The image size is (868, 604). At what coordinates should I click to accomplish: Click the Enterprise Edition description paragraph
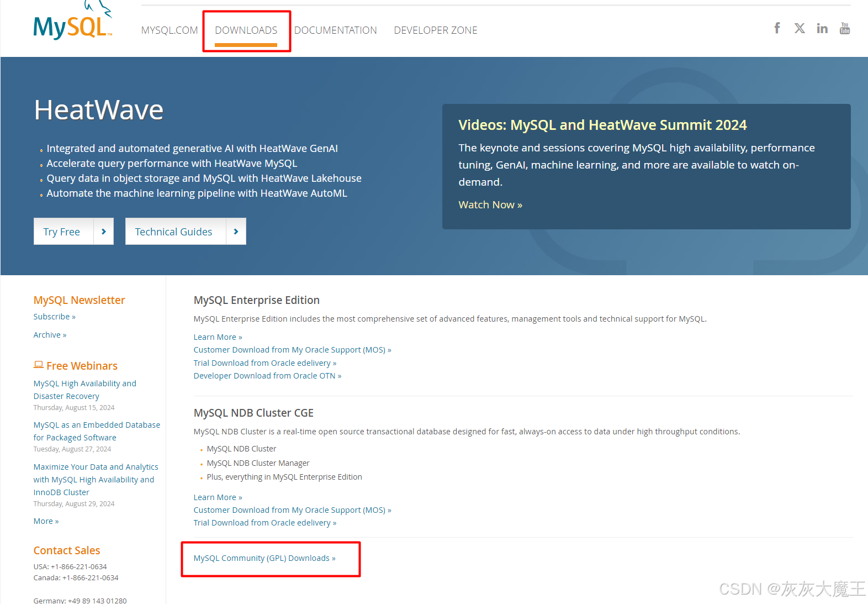[x=450, y=319]
